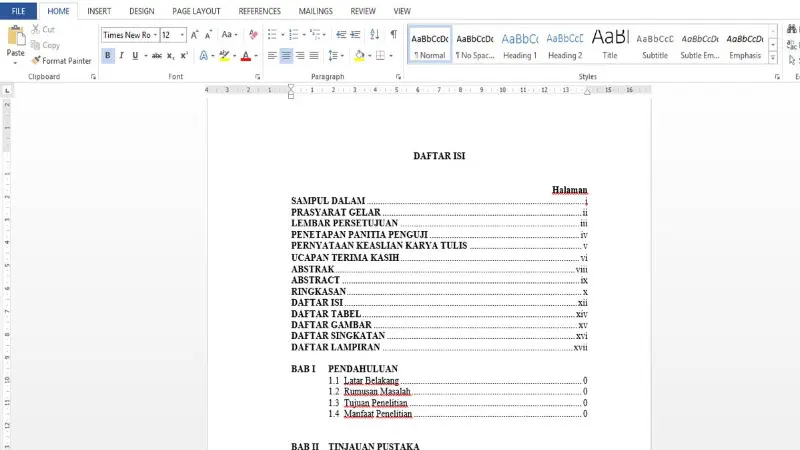Switch to the REFERENCES tab

[260, 11]
